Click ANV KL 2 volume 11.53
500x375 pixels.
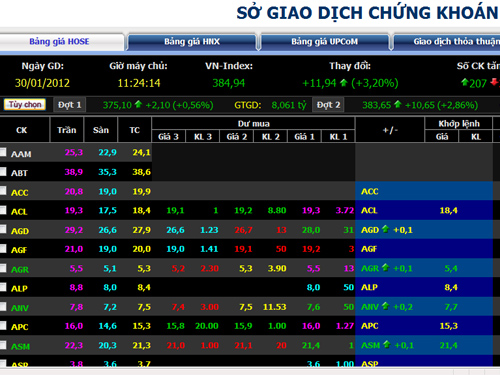(275, 307)
